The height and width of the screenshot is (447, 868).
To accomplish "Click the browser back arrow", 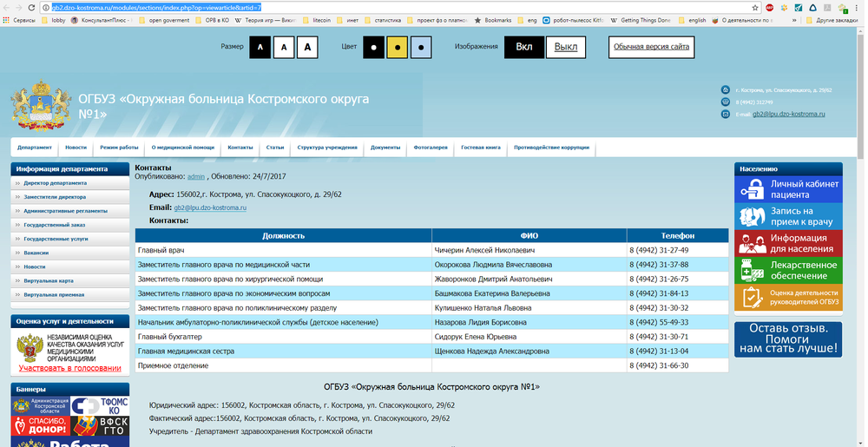I will (6, 8).
